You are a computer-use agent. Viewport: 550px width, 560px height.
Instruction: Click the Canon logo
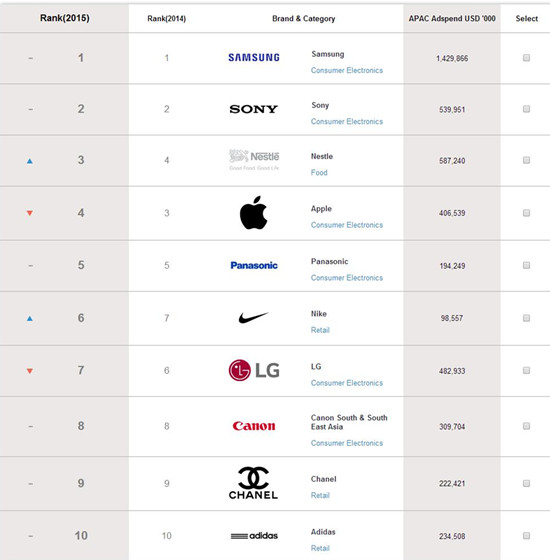(x=254, y=426)
